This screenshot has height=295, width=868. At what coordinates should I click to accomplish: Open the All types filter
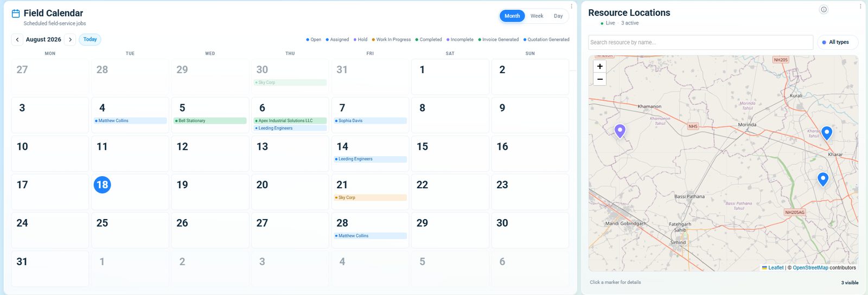(x=838, y=42)
